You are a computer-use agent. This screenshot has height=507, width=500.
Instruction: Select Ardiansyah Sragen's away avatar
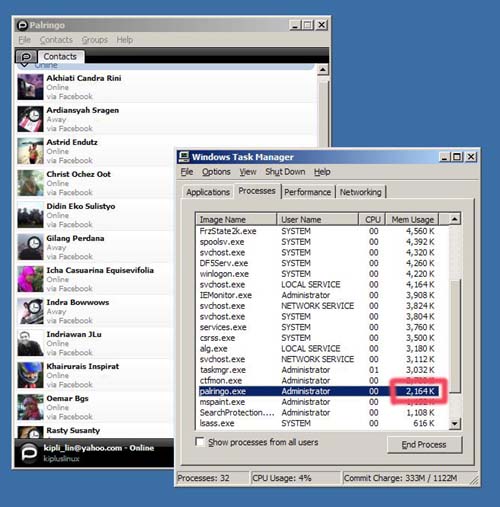(30, 119)
